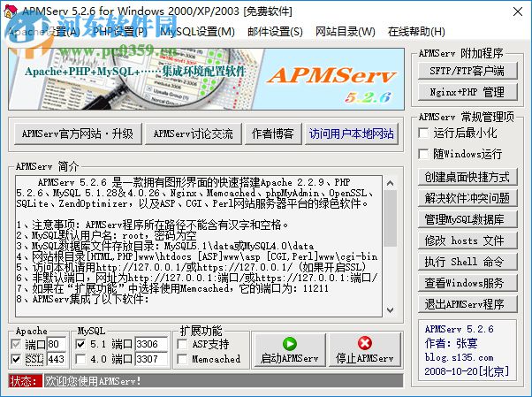
Task: Open the MySQL设置(M) menu
Action: [197, 32]
